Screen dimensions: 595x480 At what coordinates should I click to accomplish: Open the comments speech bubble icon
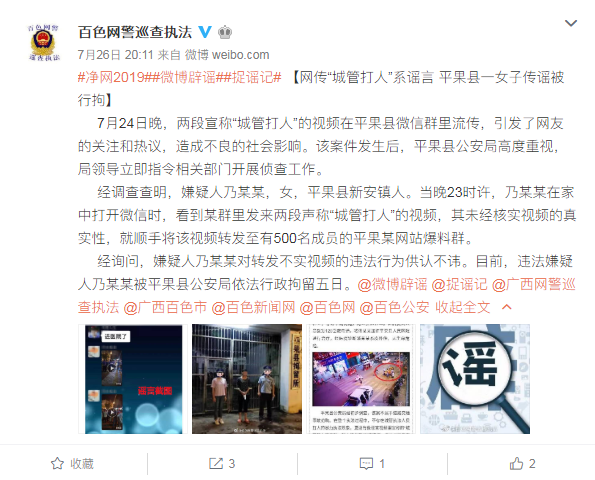366,464
